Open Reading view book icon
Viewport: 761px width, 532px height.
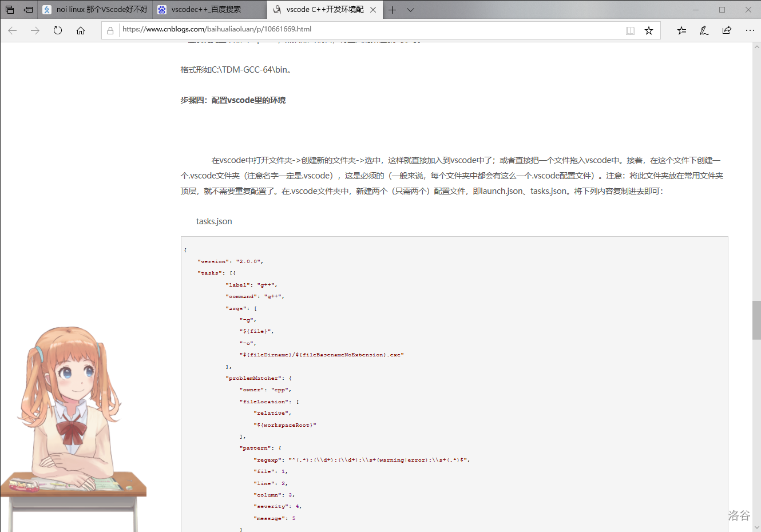[630, 30]
